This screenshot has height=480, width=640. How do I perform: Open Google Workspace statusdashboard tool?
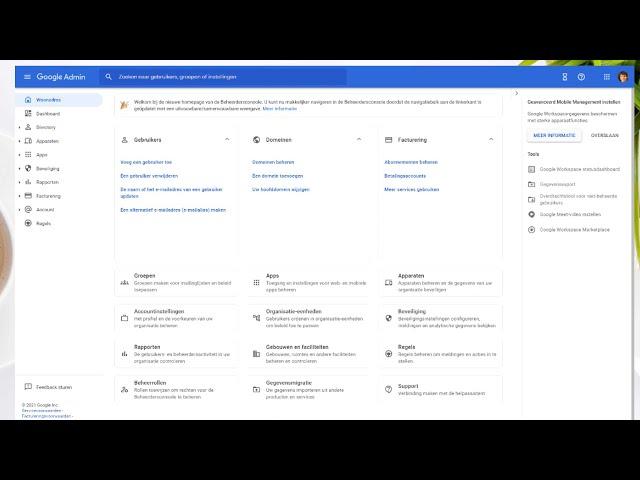pos(574,169)
